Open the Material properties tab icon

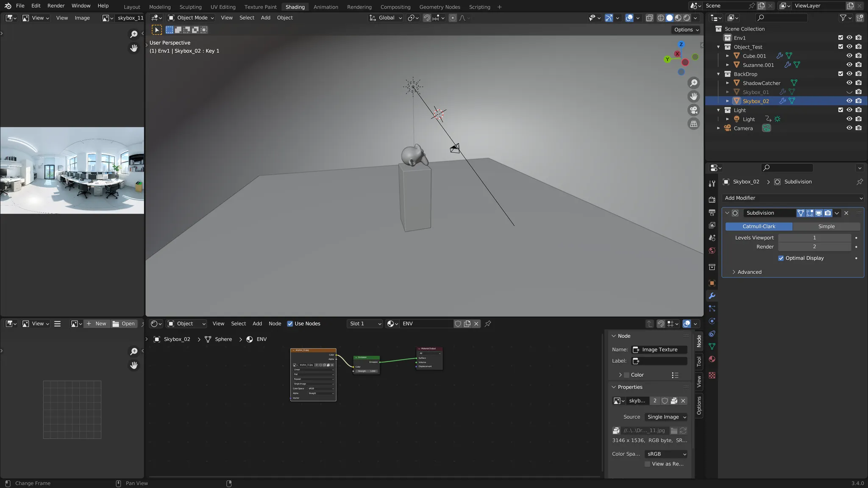712,359
